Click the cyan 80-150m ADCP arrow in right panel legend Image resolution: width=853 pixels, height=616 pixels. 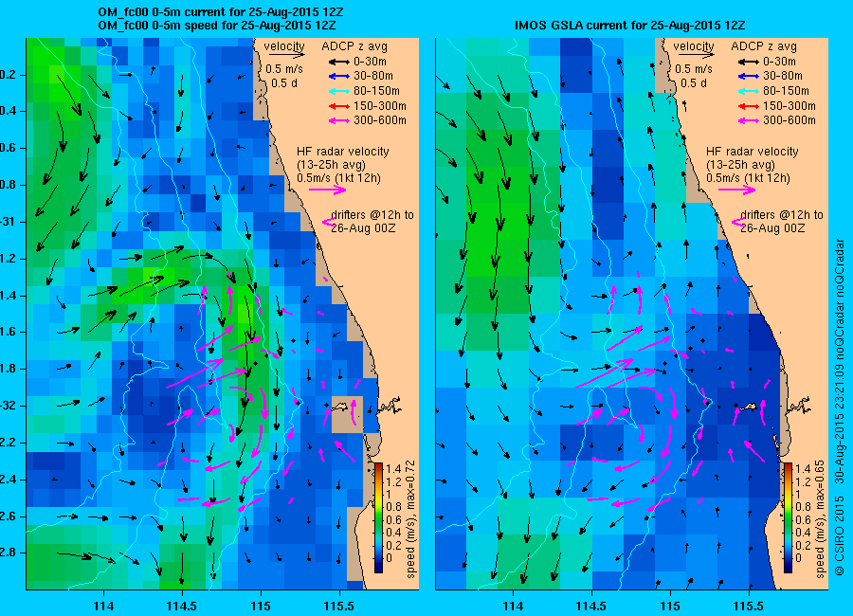click(x=748, y=91)
